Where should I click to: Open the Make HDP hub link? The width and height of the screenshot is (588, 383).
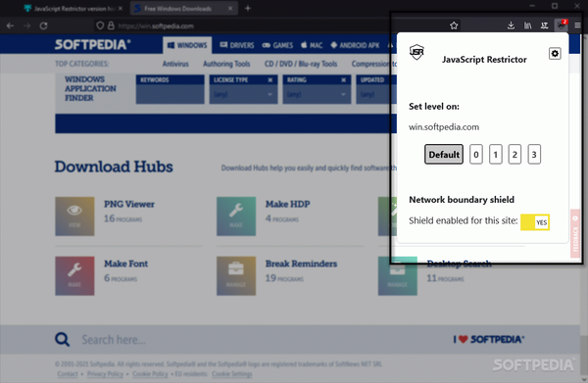coord(287,205)
